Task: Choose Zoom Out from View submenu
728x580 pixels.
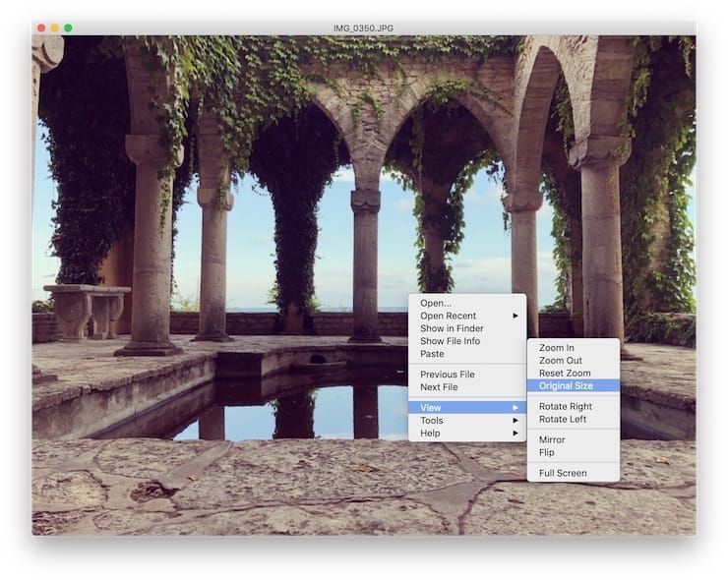Action: point(574,361)
